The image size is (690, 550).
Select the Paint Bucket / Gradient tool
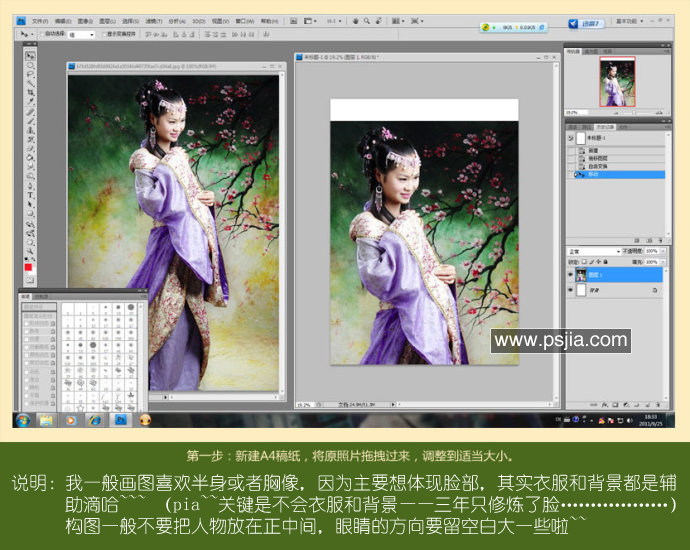click(x=30, y=158)
